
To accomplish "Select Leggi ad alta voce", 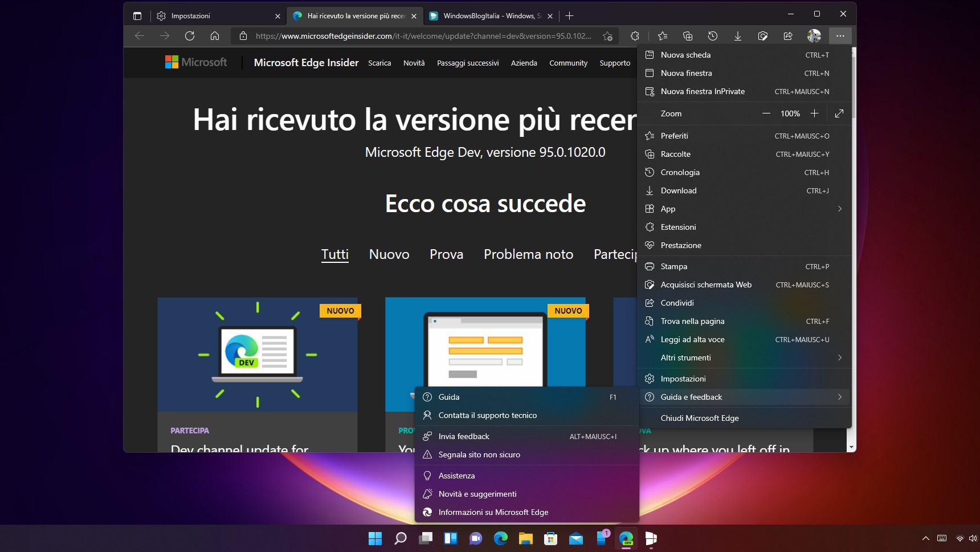I will (744, 339).
